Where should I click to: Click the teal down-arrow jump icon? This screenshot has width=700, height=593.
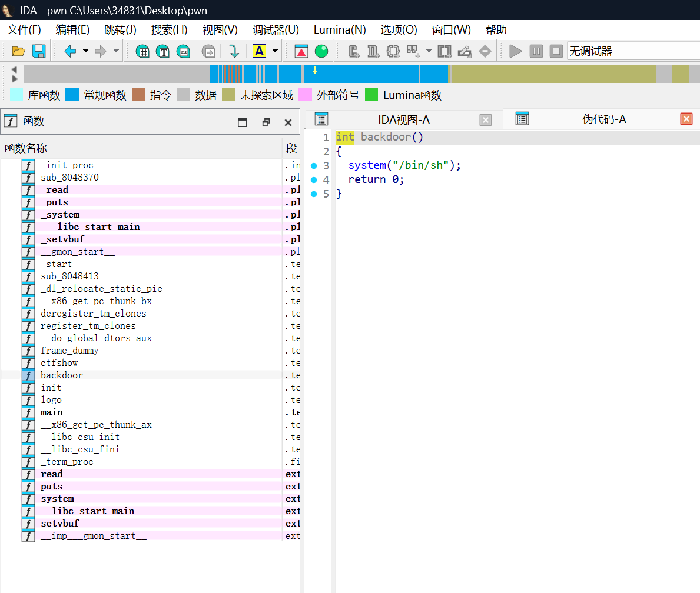coord(234,51)
